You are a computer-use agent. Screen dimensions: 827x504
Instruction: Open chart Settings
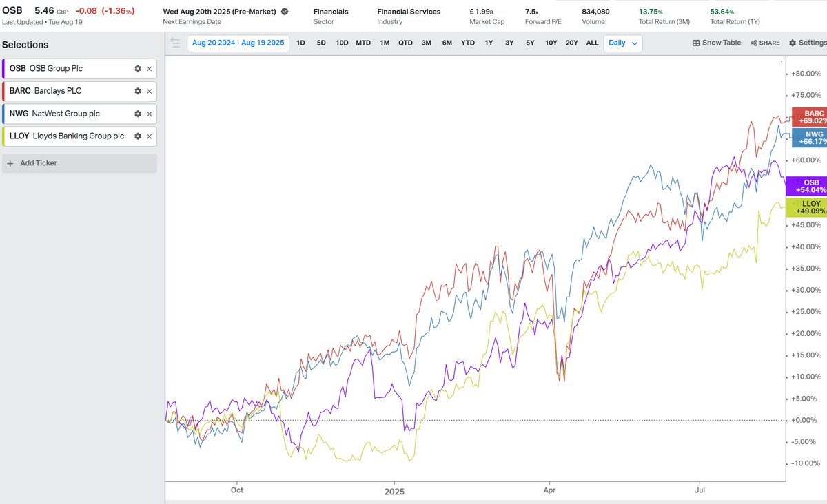click(x=807, y=43)
